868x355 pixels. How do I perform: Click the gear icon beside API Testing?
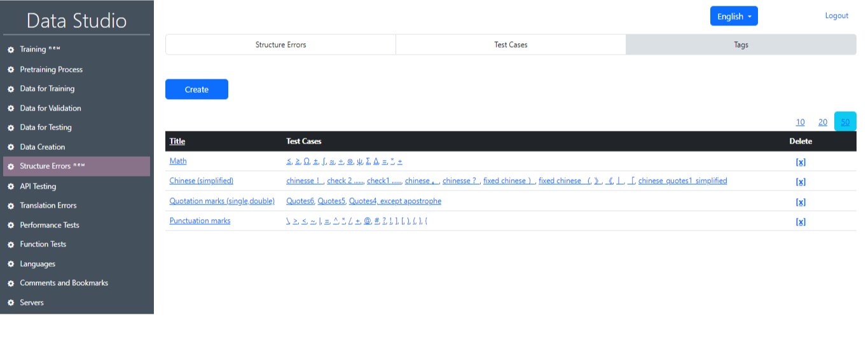(11, 187)
